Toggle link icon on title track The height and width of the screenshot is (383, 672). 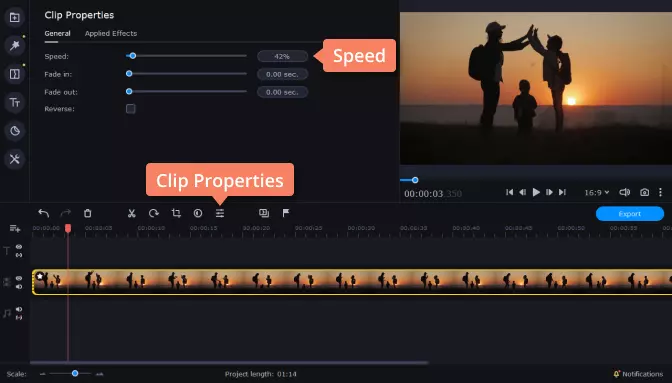tap(19, 255)
